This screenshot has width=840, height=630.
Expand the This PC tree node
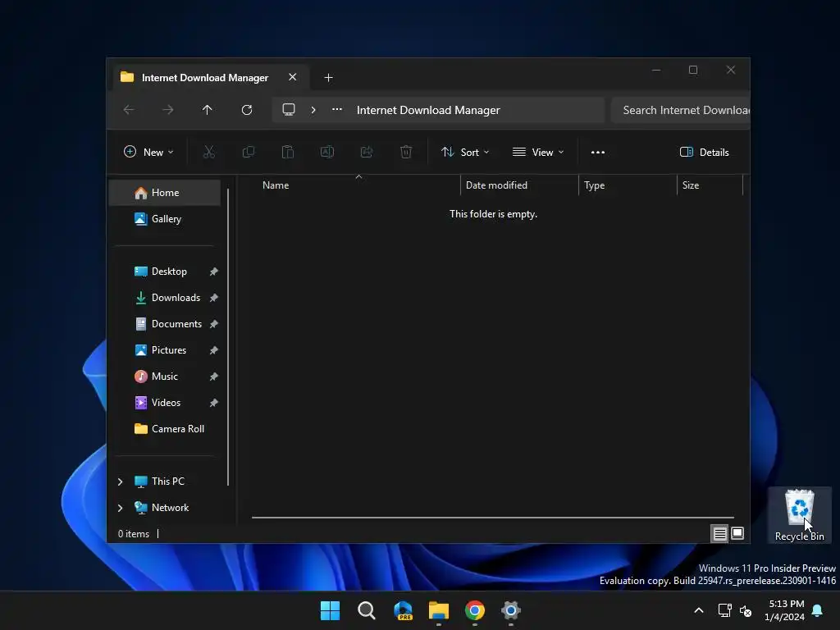pos(120,482)
